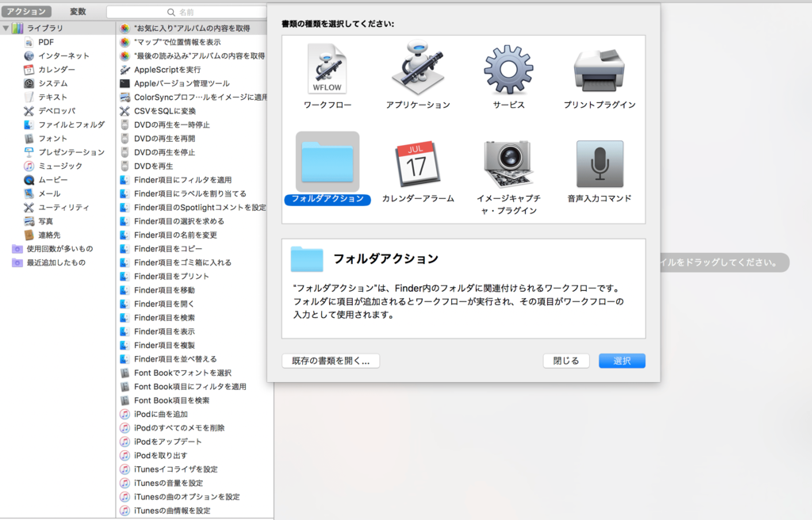Image resolution: width=812 pixels, height=520 pixels.
Task: Select "Finder項目の名前を変更" action
Action: tap(175, 235)
